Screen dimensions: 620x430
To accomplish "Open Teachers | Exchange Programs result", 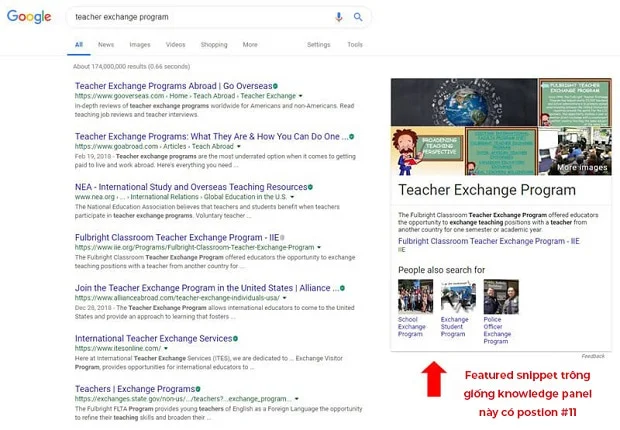I will (135, 389).
